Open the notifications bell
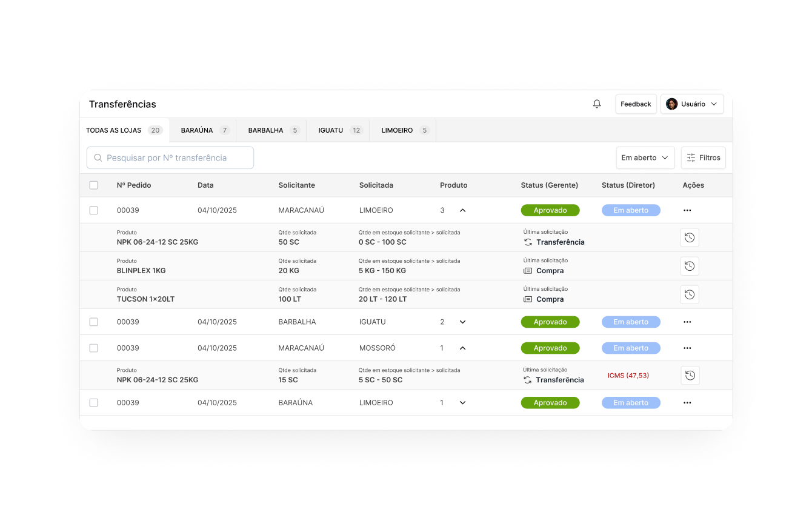The image size is (812, 521). pos(597,104)
